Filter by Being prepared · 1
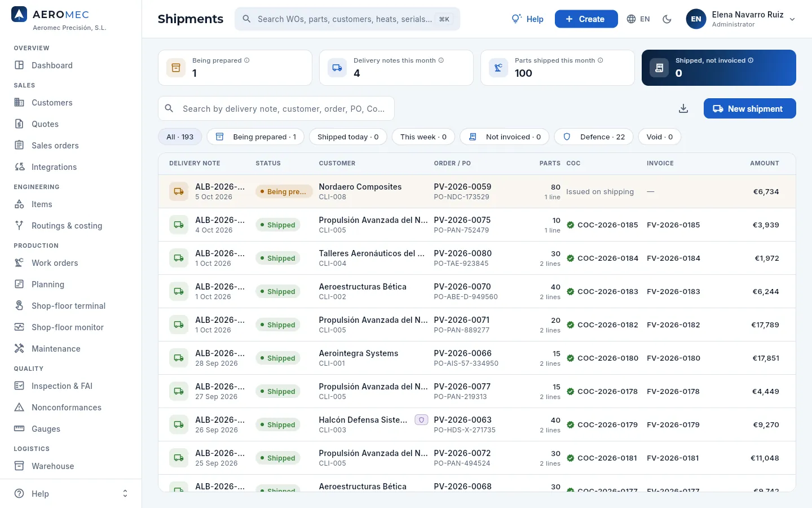The height and width of the screenshot is (508, 812). [x=255, y=137]
